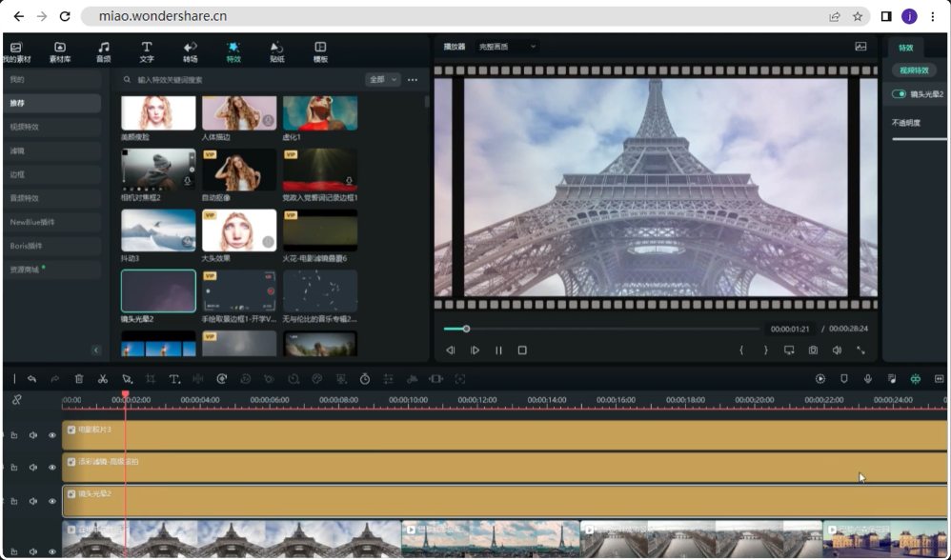Select the 滤镜 filters category
This screenshot has width=951, height=560.
(52, 150)
